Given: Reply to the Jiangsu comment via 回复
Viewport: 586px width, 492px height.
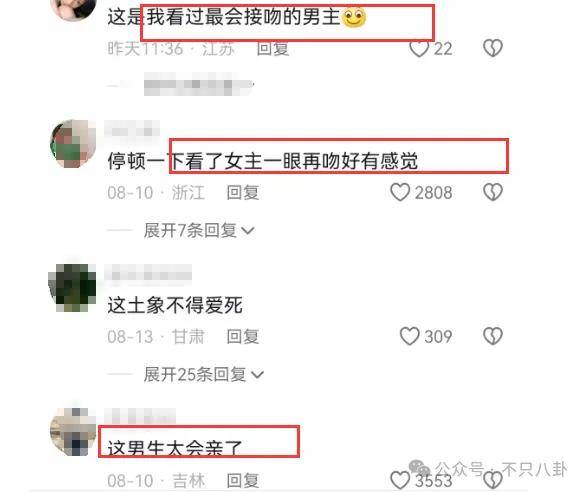Looking at the screenshot, I should click(x=273, y=49).
